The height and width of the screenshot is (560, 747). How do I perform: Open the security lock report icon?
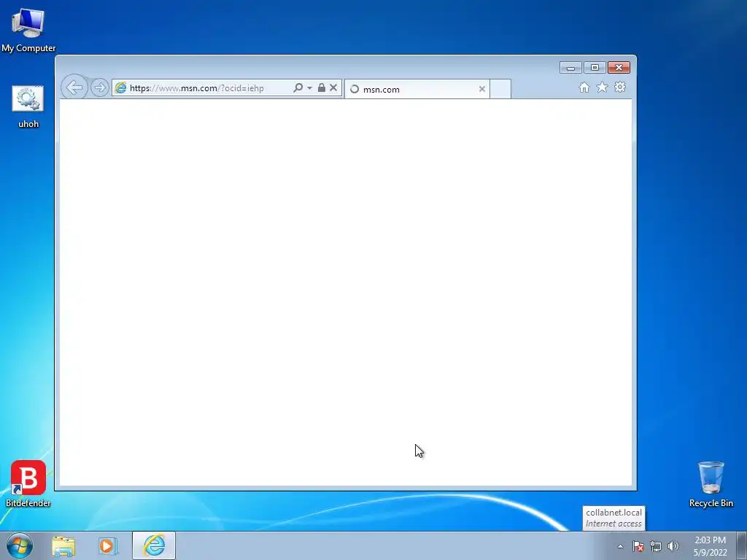coord(322,87)
